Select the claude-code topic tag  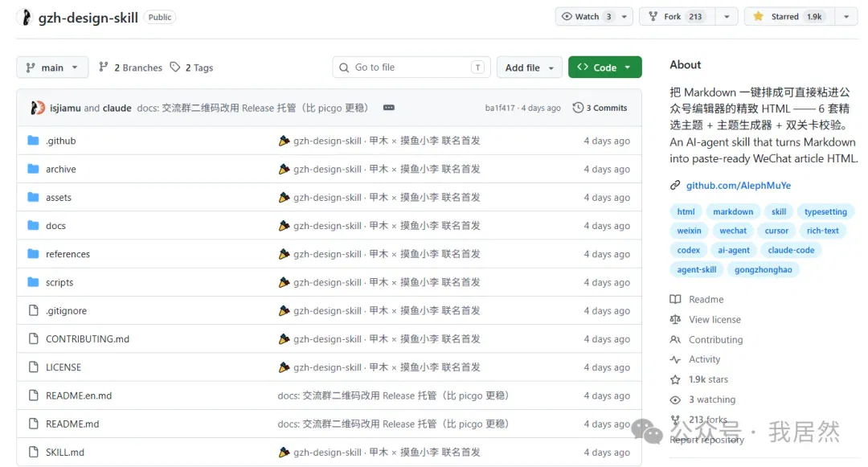coord(791,250)
